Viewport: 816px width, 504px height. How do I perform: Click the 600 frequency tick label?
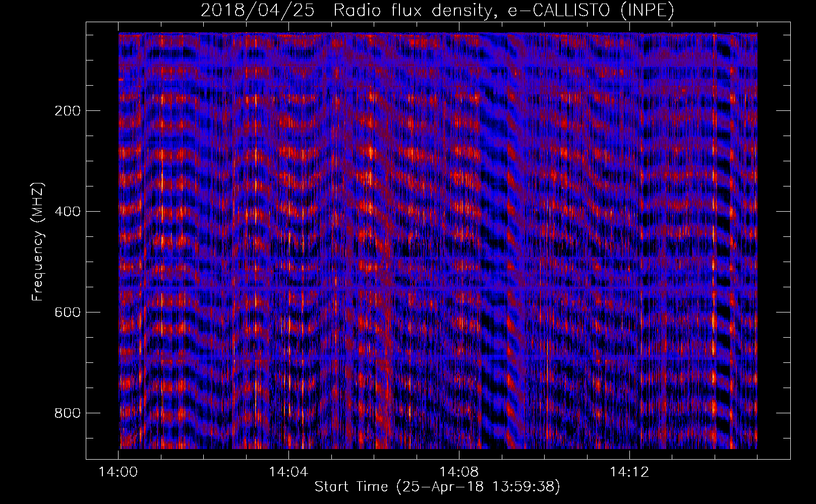68,312
